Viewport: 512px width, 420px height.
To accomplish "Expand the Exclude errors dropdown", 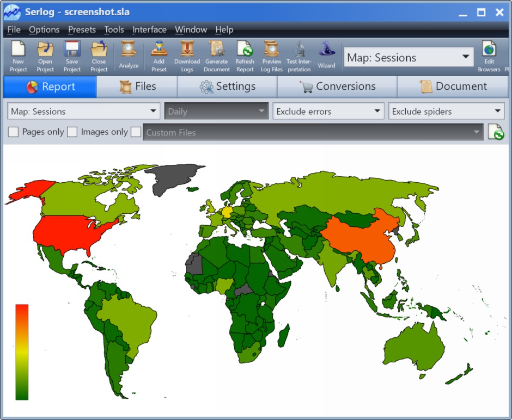I will point(328,112).
